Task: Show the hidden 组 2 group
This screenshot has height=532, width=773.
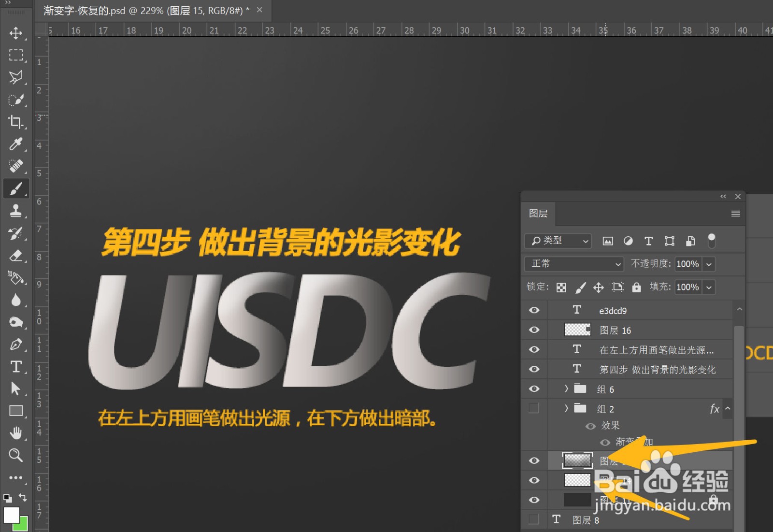Action: pos(533,408)
